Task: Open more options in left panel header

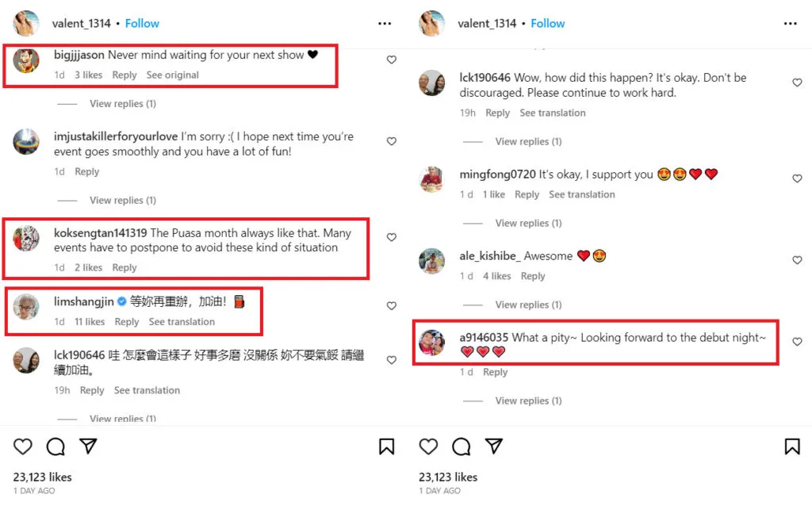Action: 385,24
